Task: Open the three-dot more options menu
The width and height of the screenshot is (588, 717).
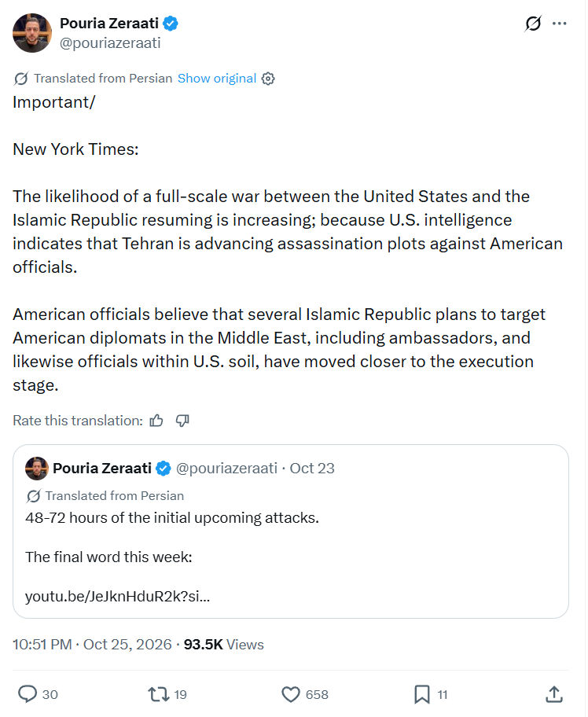Action: [x=559, y=24]
